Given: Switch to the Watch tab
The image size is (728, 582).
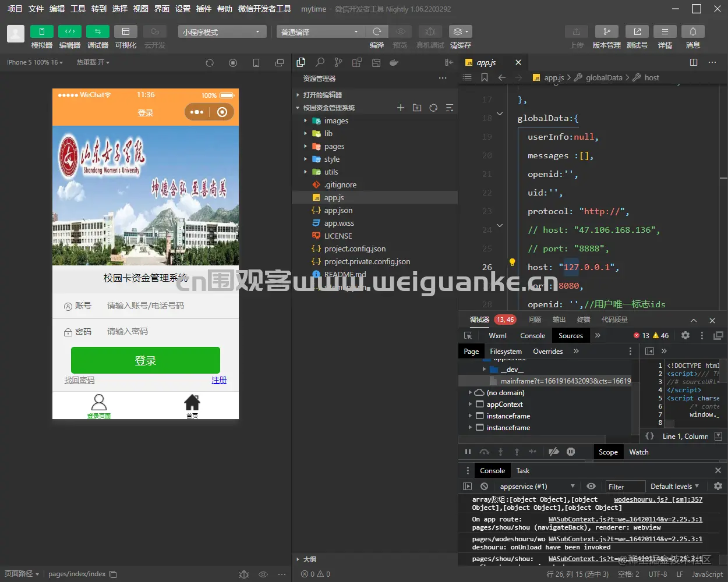Looking at the screenshot, I should 639,452.
